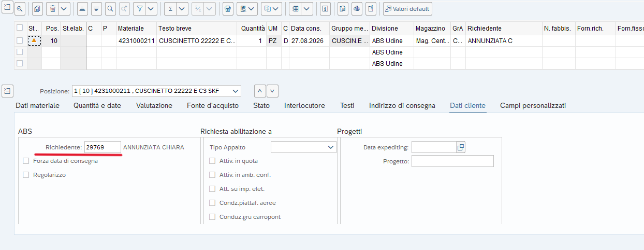Enable Forza data di consegna checkbox
Viewport: 644px width, 250px height.
click(26, 161)
